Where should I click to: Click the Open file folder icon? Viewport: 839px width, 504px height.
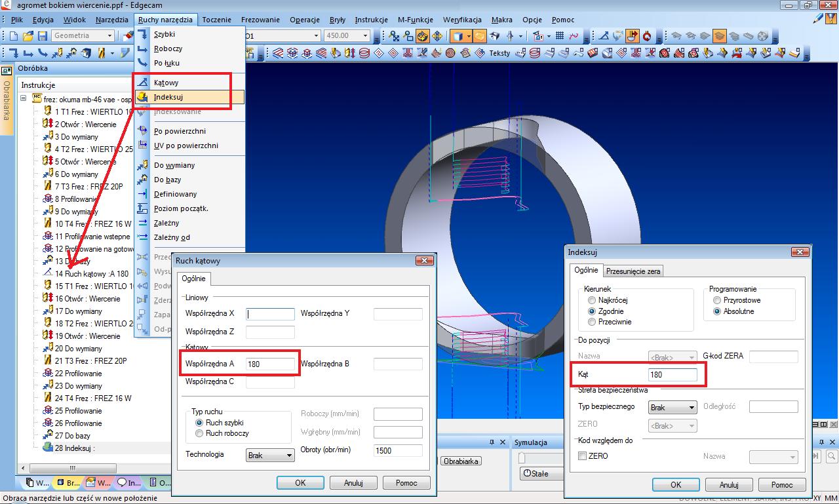click(28, 35)
